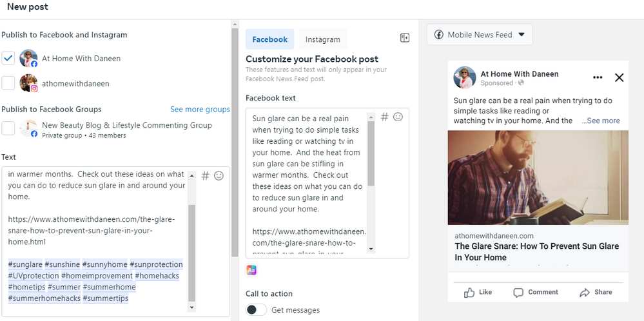This screenshot has width=644, height=321.
Task: Open the three-dot menu on the post preview
Action: coord(598,77)
